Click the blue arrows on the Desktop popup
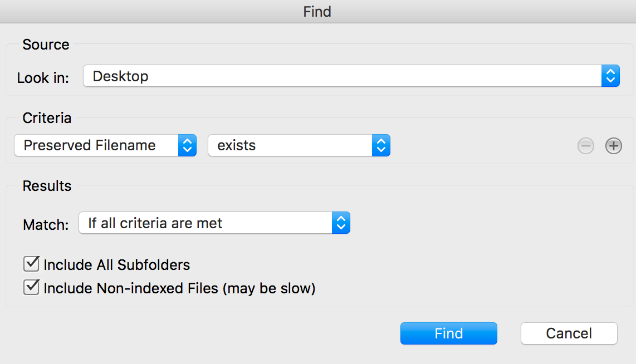Image resolution: width=636 pixels, height=364 pixels. 610,76
